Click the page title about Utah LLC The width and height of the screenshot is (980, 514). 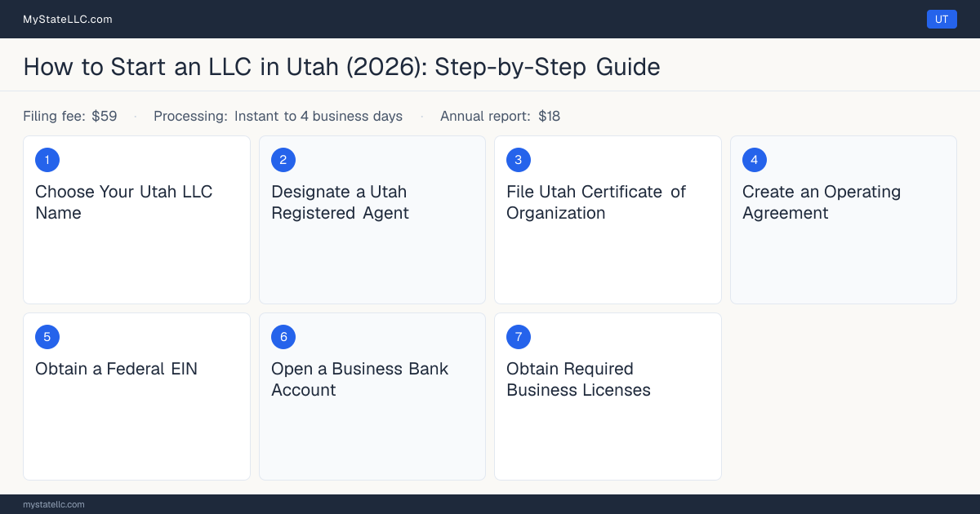point(341,66)
